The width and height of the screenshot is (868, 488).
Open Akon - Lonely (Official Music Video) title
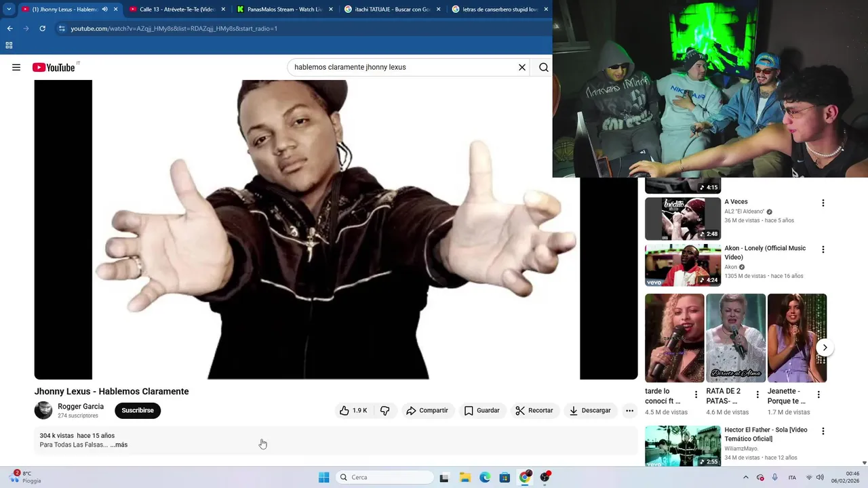click(765, 253)
